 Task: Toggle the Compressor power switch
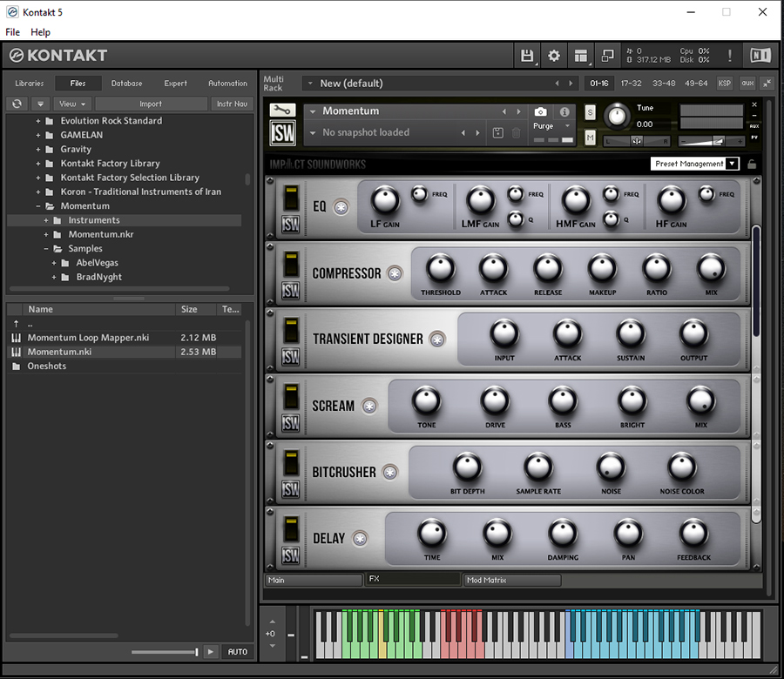(291, 265)
